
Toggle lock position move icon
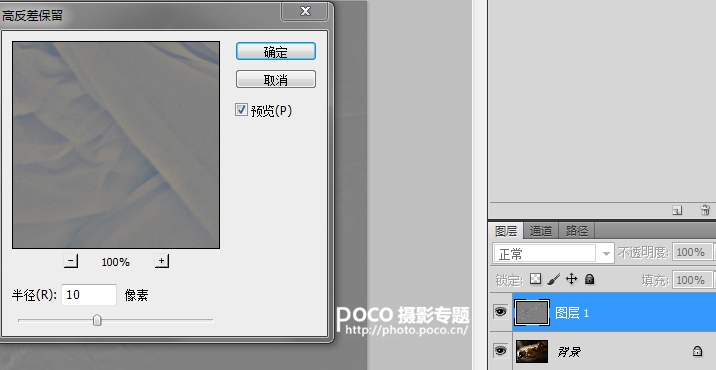[x=572, y=279]
